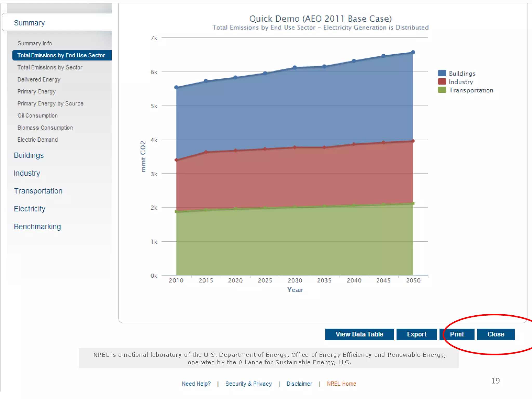The height and width of the screenshot is (399, 532).
Task: Toggle the Buildings legend color swatch
Action: (442, 73)
